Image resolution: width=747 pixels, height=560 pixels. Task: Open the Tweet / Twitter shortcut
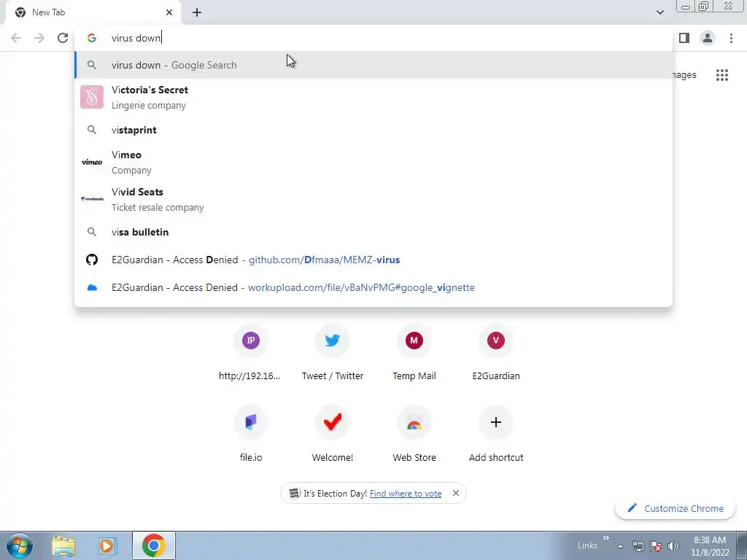tap(333, 354)
